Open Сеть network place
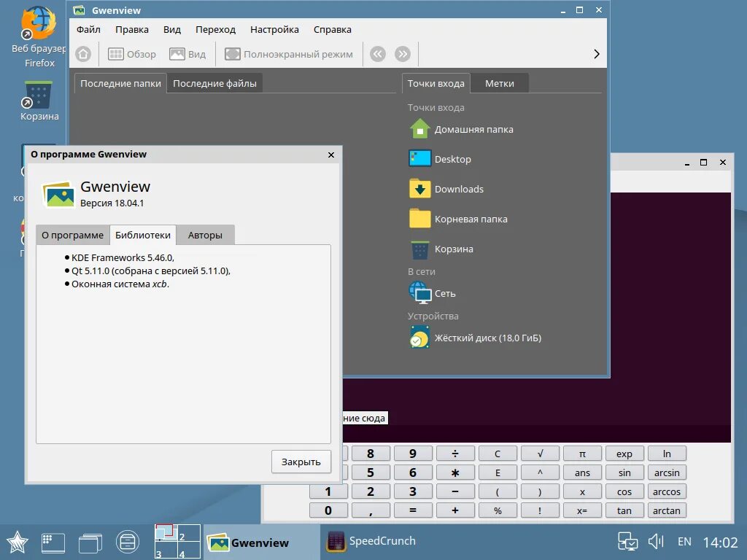Image resolution: width=747 pixels, height=560 pixels. [x=432, y=293]
